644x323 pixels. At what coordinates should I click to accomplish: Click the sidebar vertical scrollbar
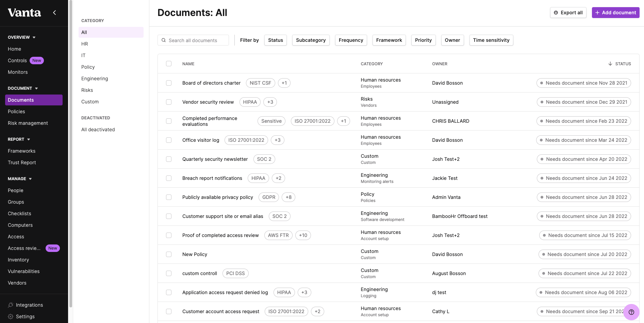tap(71, 154)
